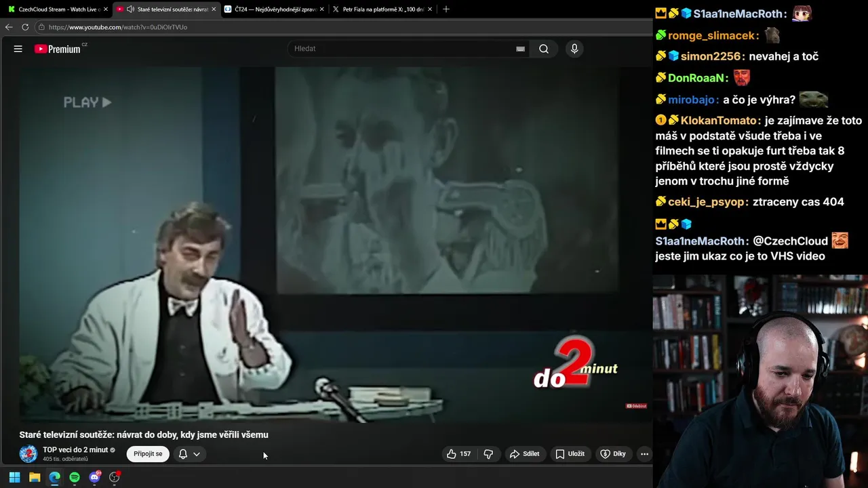Image resolution: width=868 pixels, height=488 pixels.
Task: Open a new browser tab
Action: [446, 9]
